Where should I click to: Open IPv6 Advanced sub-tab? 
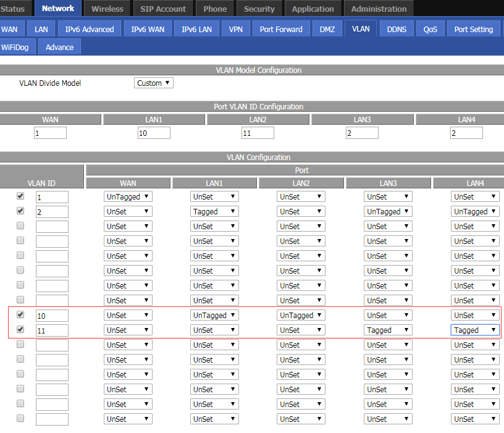coord(90,29)
